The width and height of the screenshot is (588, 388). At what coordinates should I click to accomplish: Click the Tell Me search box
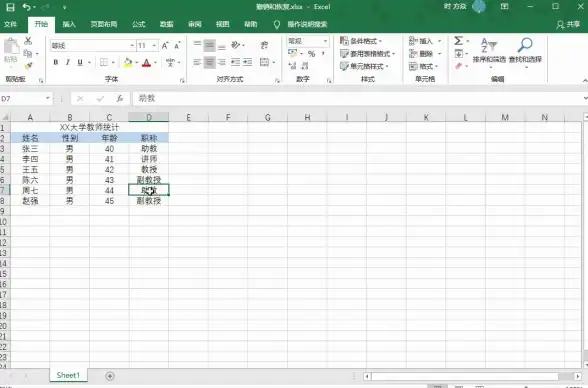[308, 24]
